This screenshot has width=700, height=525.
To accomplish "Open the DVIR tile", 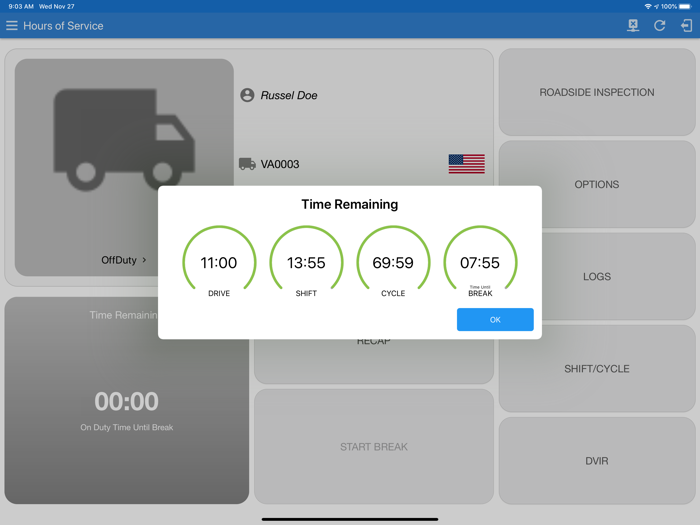I will tap(597, 461).
